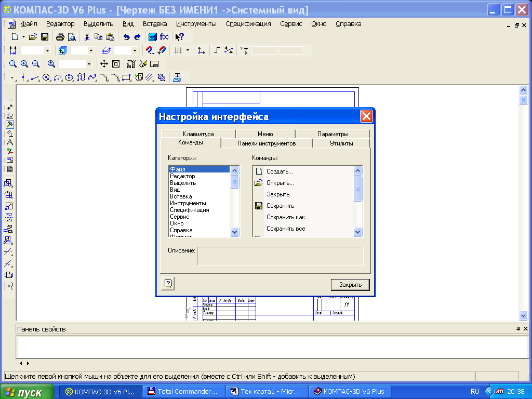Open the Файл menu
Image resolution: width=532 pixels, height=399 pixels.
tap(29, 24)
